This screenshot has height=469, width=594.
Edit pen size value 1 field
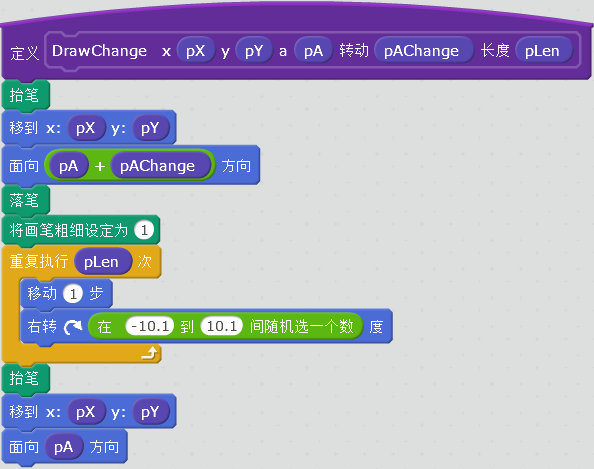tap(144, 230)
